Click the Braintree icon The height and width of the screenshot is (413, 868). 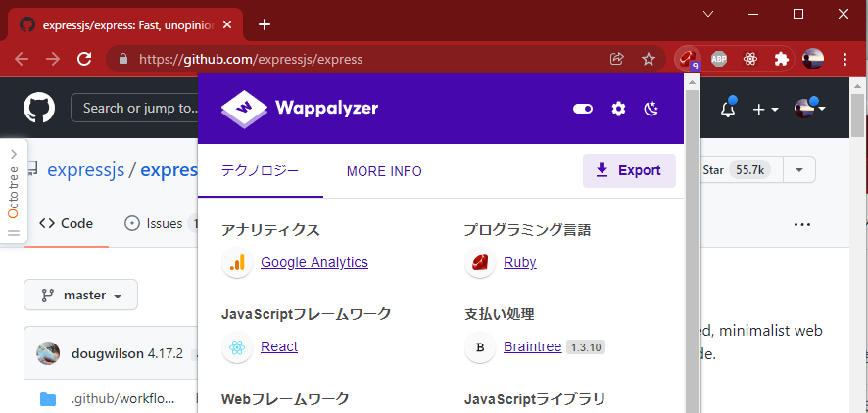(480, 347)
